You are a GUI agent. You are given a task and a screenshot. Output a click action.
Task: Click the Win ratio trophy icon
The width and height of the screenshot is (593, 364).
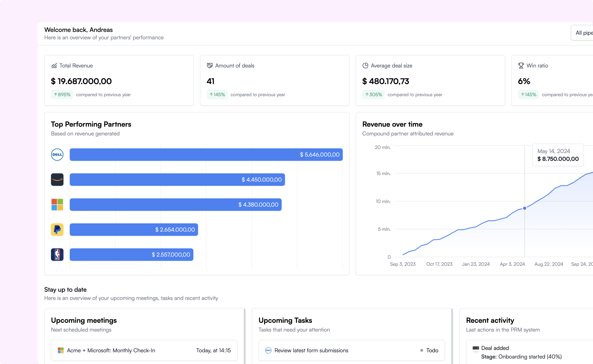[x=521, y=66]
